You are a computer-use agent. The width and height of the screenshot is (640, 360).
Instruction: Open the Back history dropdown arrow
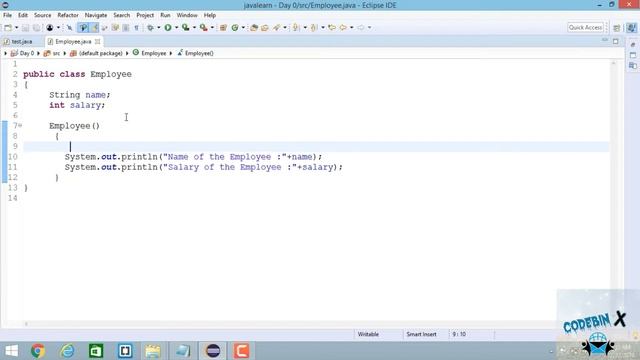pos(351,28)
